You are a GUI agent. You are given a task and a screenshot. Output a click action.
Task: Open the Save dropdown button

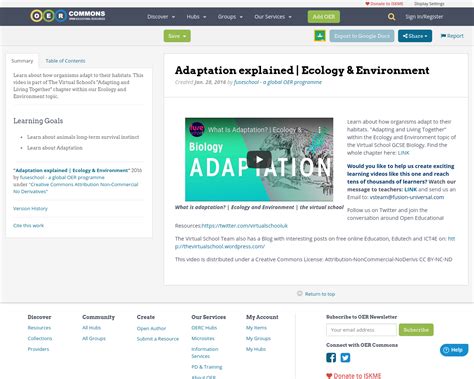(177, 36)
